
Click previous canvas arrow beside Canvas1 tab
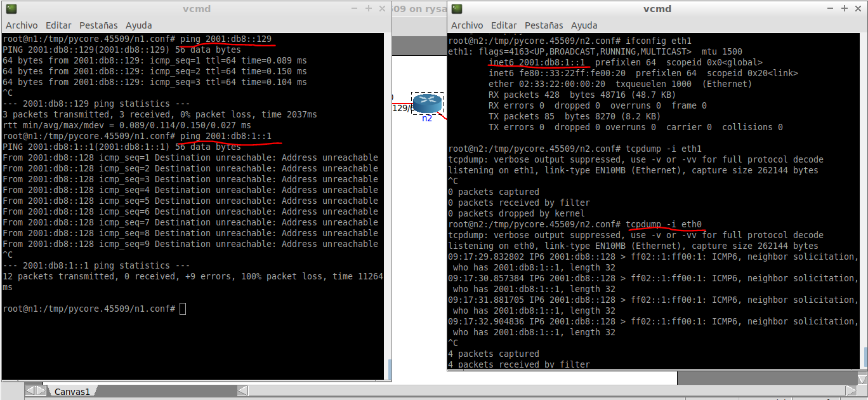coord(30,391)
